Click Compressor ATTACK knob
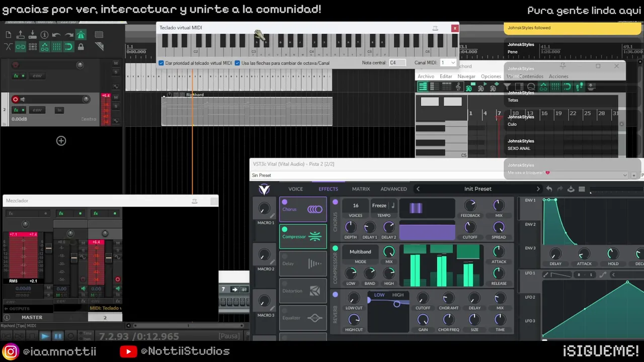 pyautogui.click(x=499, y=251)
